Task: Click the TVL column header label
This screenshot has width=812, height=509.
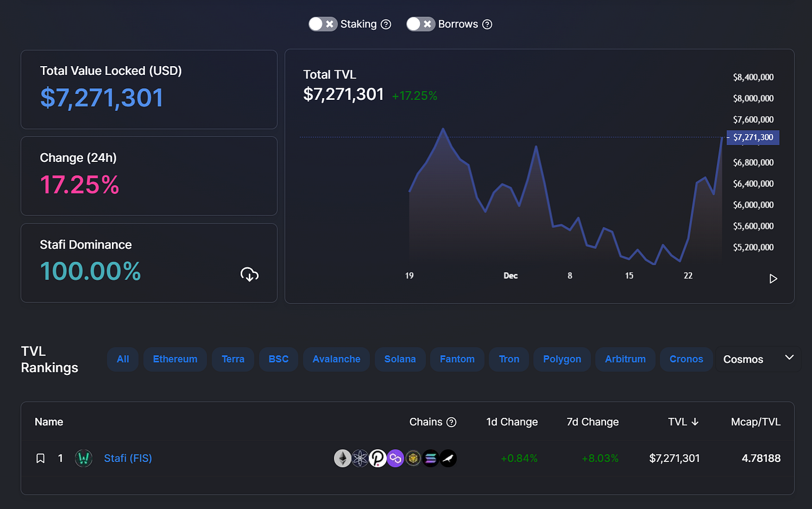Action: pyautogui.click(x=677, y=422)
